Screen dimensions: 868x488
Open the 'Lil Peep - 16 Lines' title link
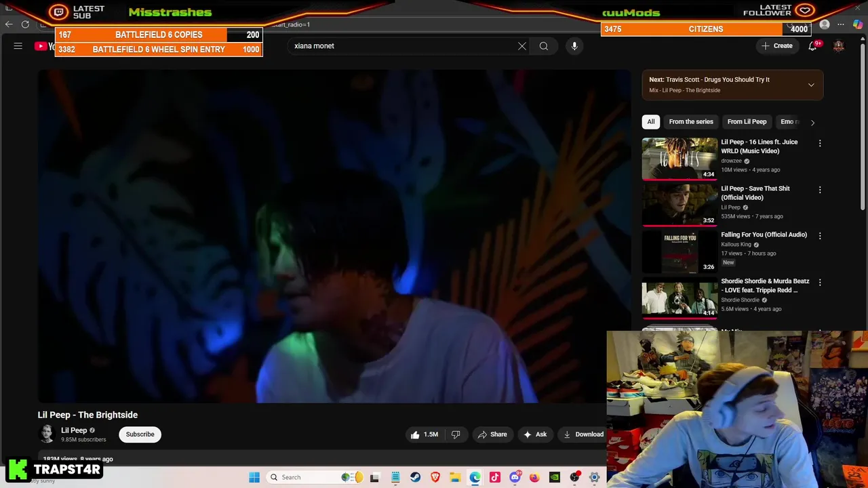click(759, 146)
